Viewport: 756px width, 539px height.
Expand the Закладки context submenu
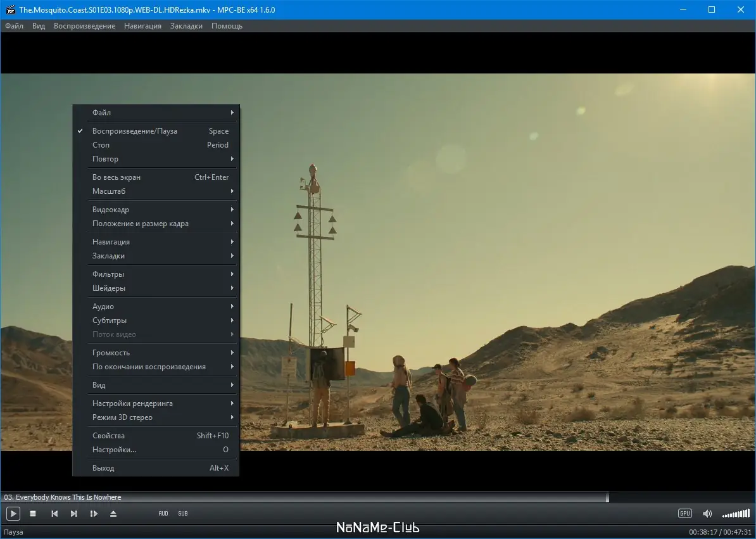[x=156, y=256]
